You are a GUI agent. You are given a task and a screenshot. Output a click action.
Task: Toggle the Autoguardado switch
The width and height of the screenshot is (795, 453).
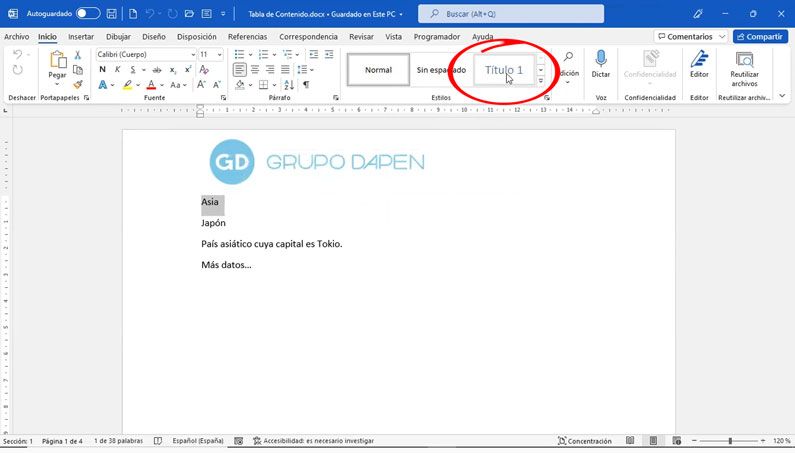[x=88, y=14]
